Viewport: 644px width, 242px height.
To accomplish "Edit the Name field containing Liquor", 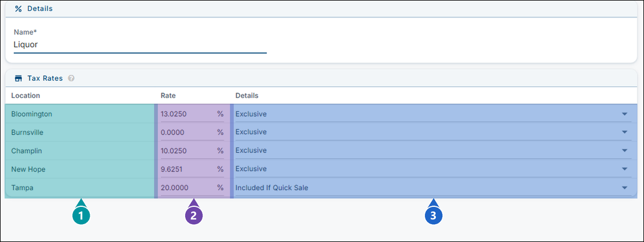I will [x=140, y=45].
